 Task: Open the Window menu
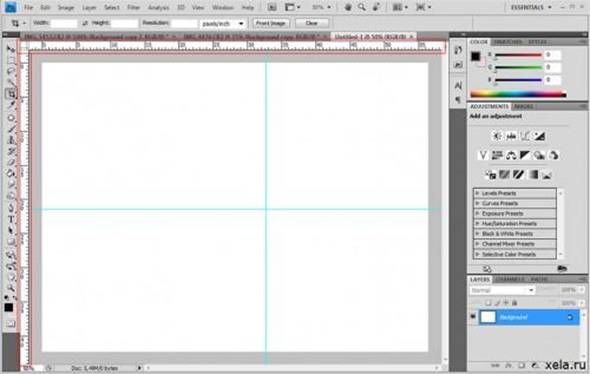coord(223,8)
